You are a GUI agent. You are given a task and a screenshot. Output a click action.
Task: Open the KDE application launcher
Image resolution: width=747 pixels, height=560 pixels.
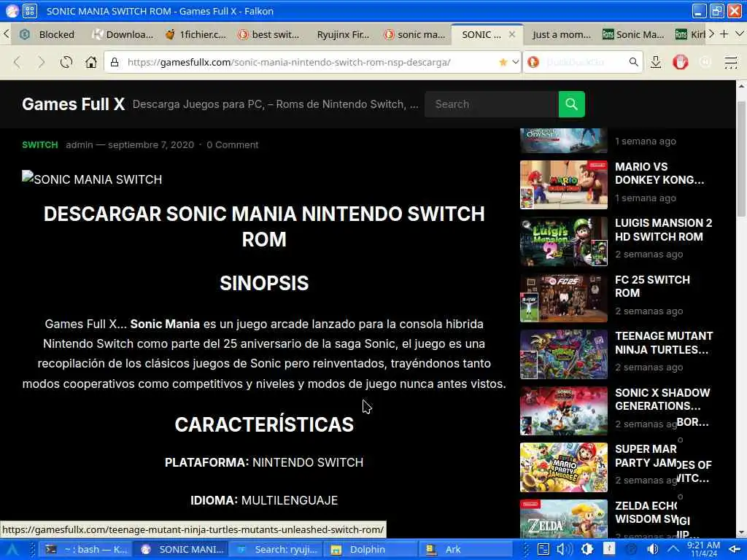12,550
